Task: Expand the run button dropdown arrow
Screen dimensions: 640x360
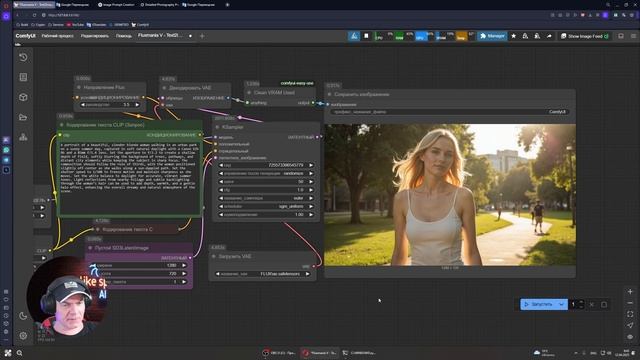Action: coord(562,304)
